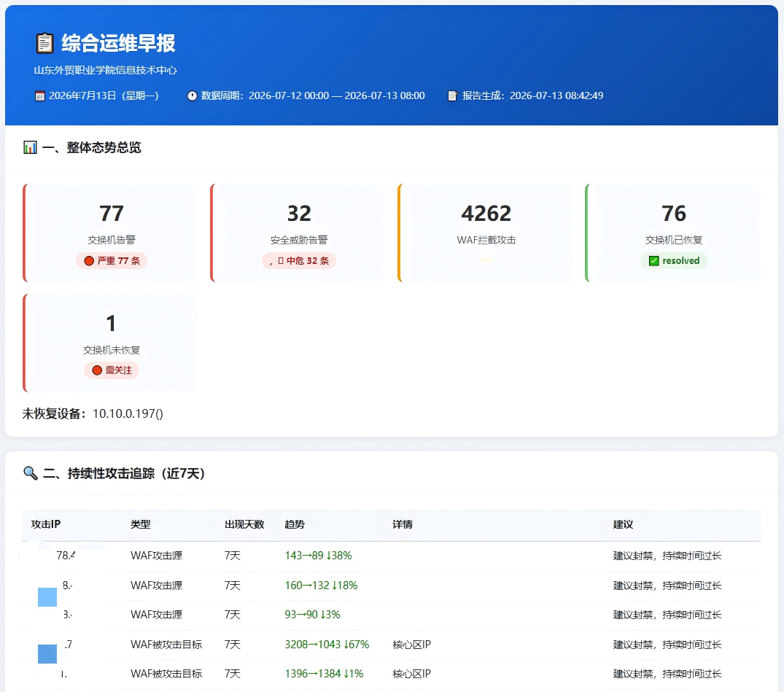Screen dimensions: 784x692
Task: Click the 类型 column header
Action: 141,524
